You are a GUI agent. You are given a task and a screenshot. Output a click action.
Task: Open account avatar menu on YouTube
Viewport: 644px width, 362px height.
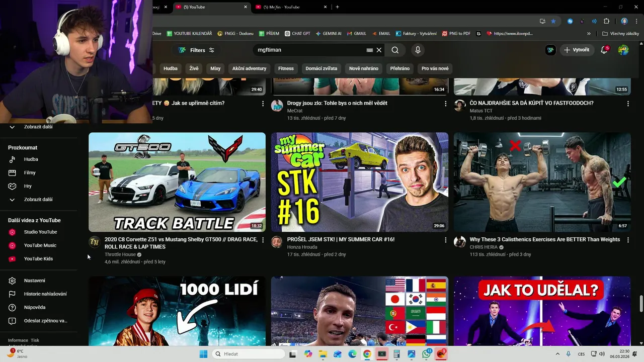(623, 50)
